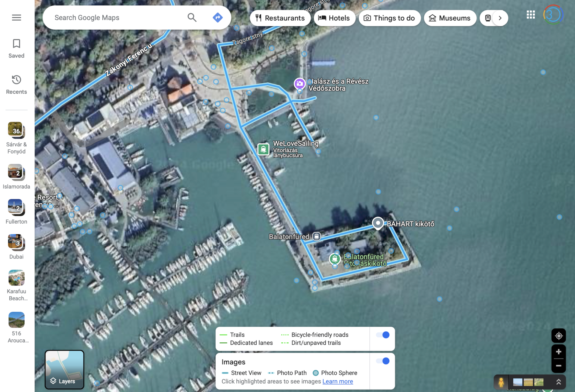The height and width of the screenshot is (392, 575).
Task: Show Things to do nearby
Action: pyautogui.click(x=390, y=18)
